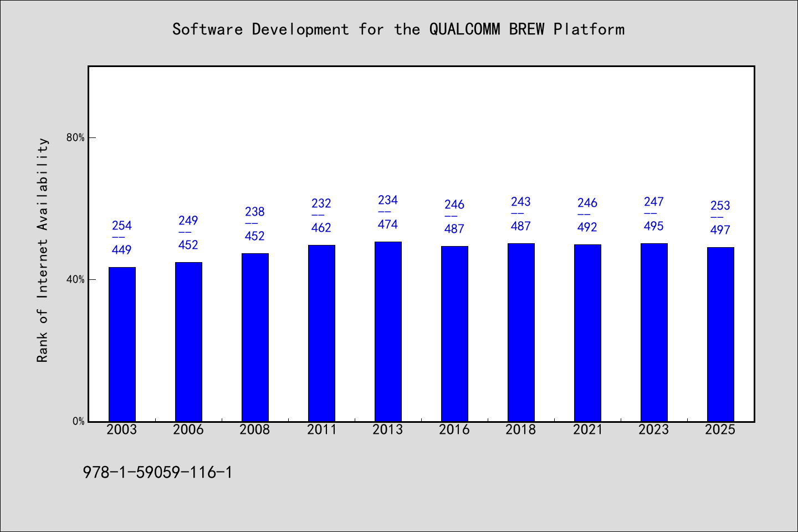Click the value 246 above the 2016 bar
The width and height of the screenshot is (798, 532).
(454, 204)
